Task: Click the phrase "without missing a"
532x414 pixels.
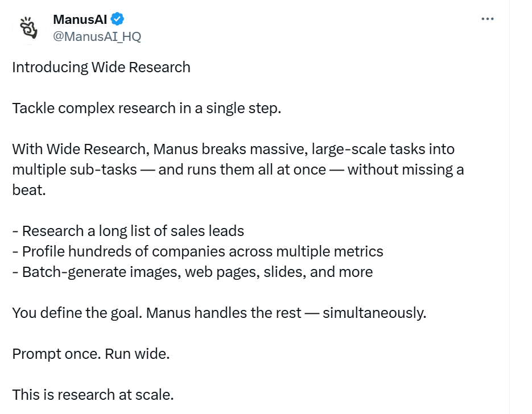Action: (x=406, y=169)
